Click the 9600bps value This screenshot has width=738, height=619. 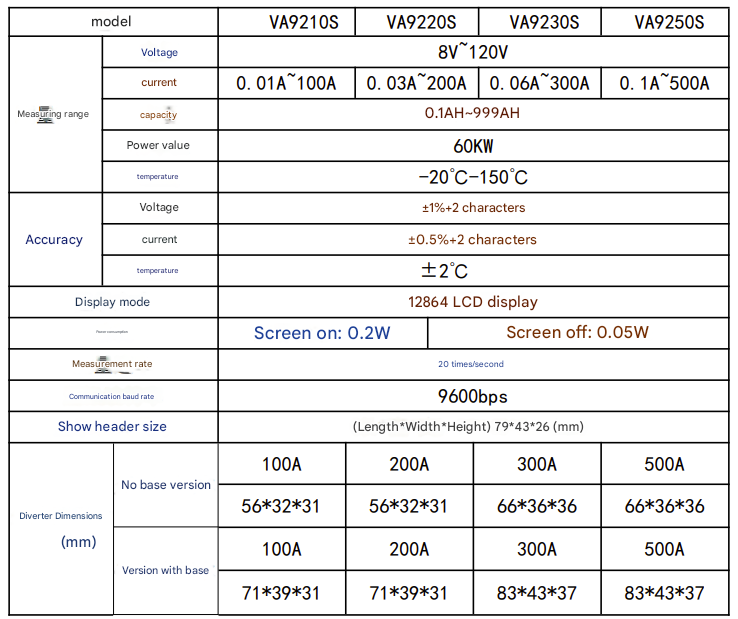(x=473, y=396)
